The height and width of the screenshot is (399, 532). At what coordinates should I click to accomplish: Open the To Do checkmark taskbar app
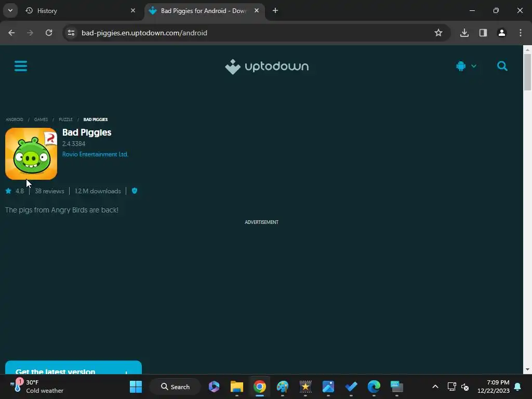coord(351,387)
